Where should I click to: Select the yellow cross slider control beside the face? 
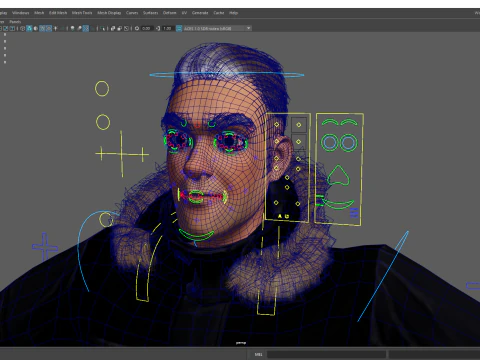(x=122, y=154)
